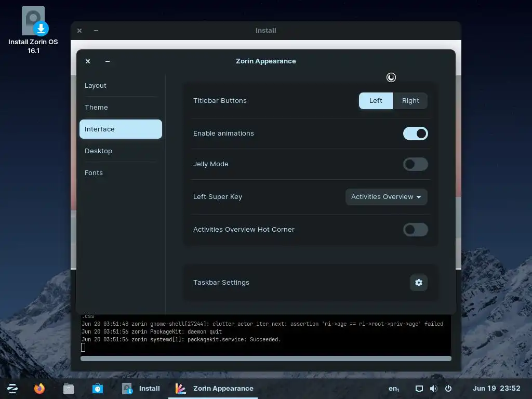
Task: Open the power menu icon
Action: tap(448, 389)
